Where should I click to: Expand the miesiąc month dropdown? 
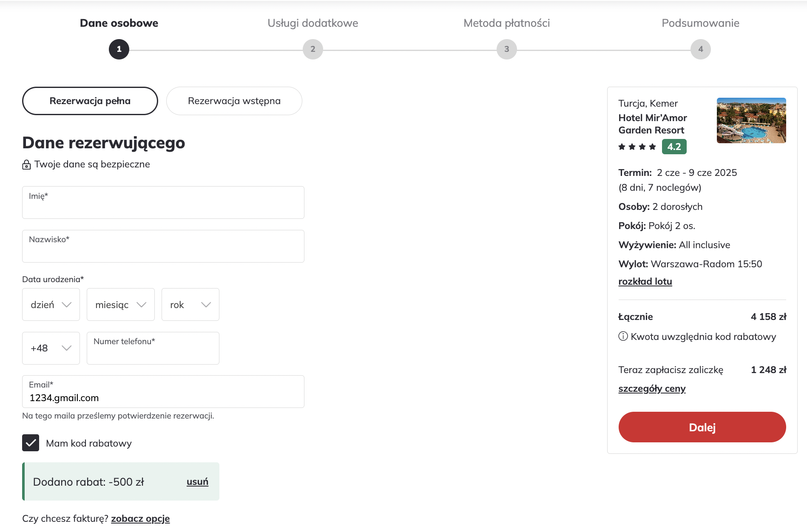[x=121, y=305]
